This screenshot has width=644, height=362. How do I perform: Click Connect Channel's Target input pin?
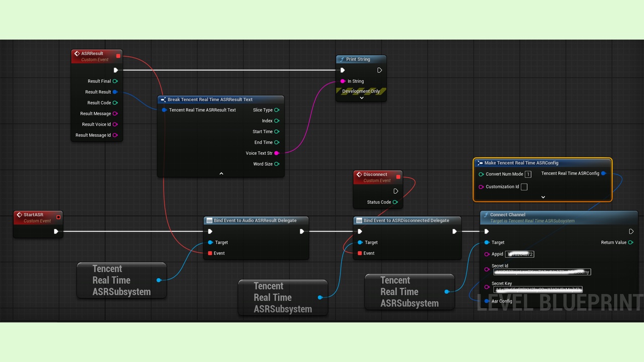point(487,242)
